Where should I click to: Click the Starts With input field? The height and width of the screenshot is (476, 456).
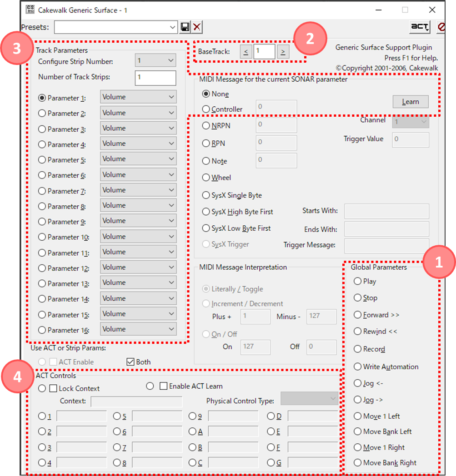(386, 211)
